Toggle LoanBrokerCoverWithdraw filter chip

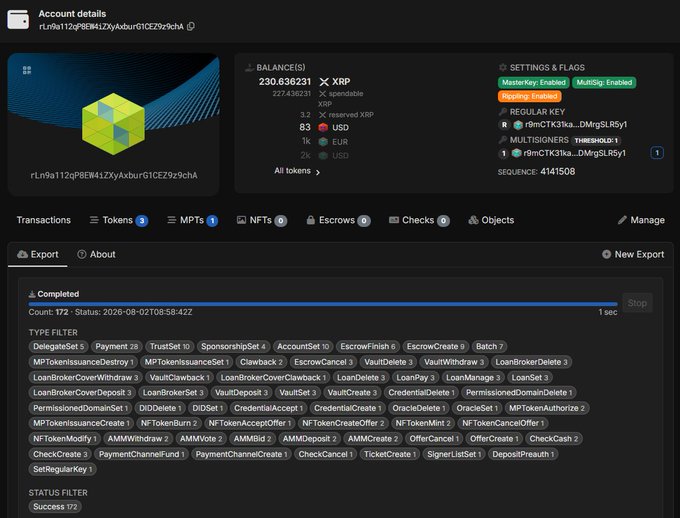click(85, 377)
